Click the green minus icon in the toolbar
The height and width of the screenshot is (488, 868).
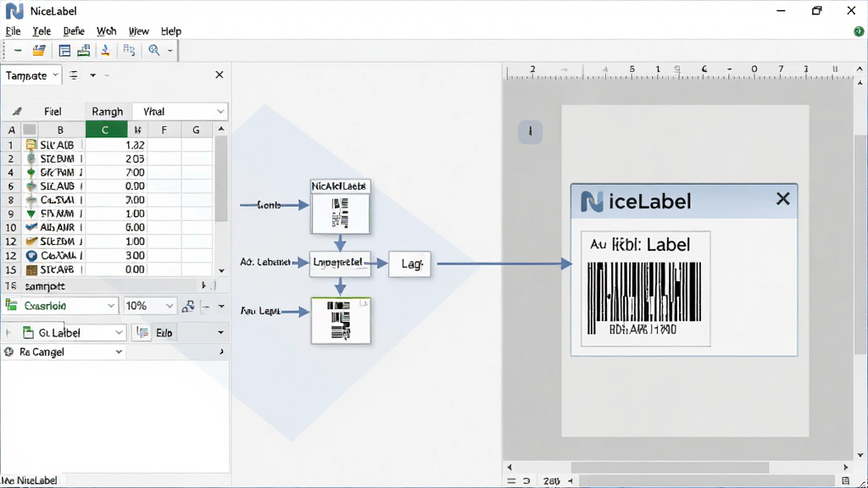pyautogui.click(x=18, y=51)
